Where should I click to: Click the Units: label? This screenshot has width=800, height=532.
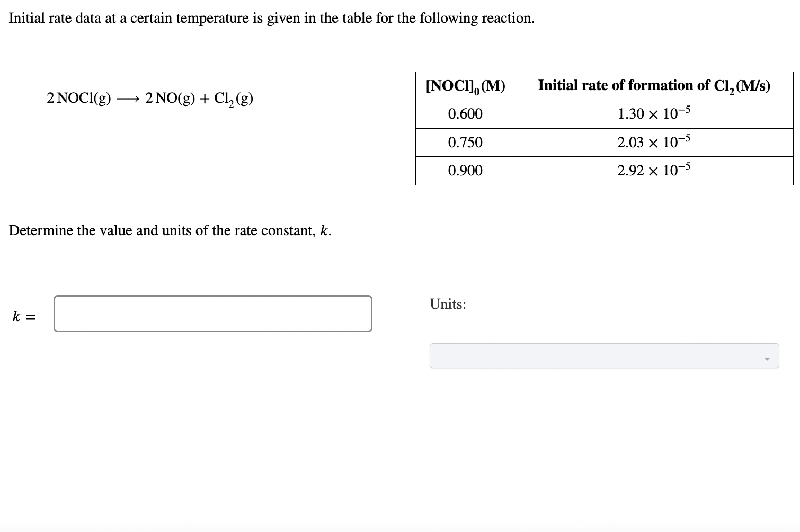point(448,304)
